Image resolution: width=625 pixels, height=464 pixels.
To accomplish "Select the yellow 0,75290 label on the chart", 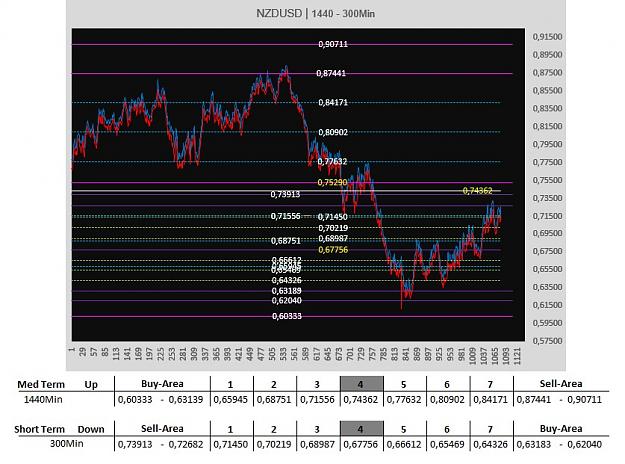I will pos(332,182).
